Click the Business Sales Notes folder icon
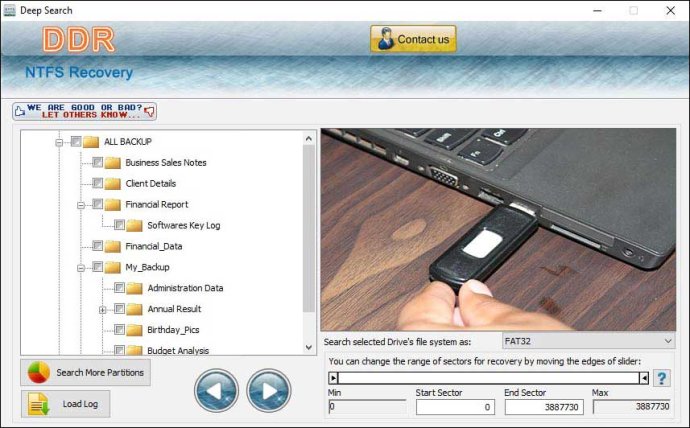 coord(113,163)
